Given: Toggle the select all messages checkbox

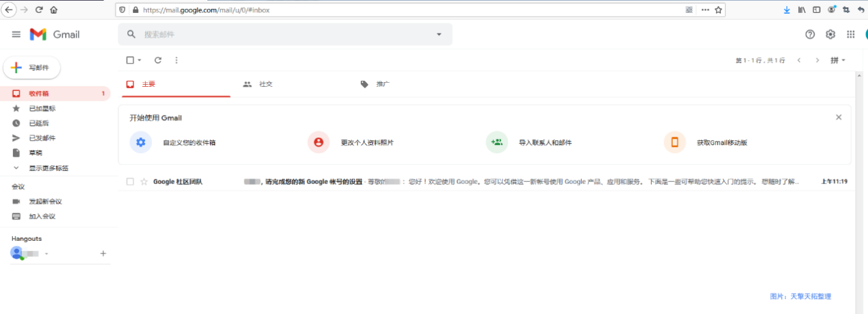Looking at the screenshot, I should (x=130, y=60).
